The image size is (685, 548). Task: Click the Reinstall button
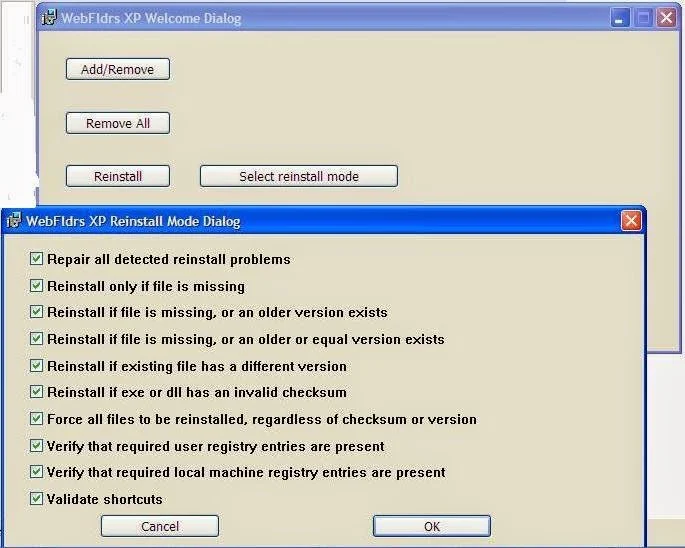tap(118, 176)
